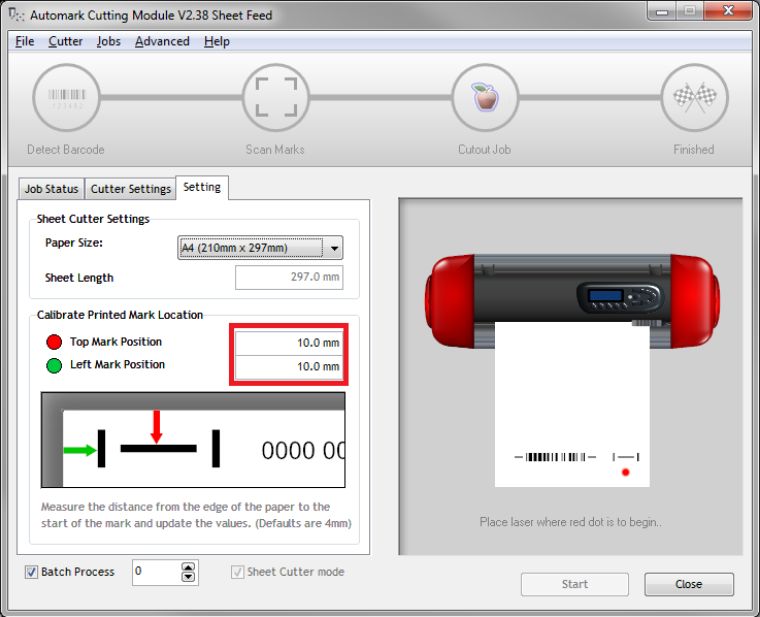Click the Detect Barcode step icon
The image size is (760, 617).
(66, 98)
